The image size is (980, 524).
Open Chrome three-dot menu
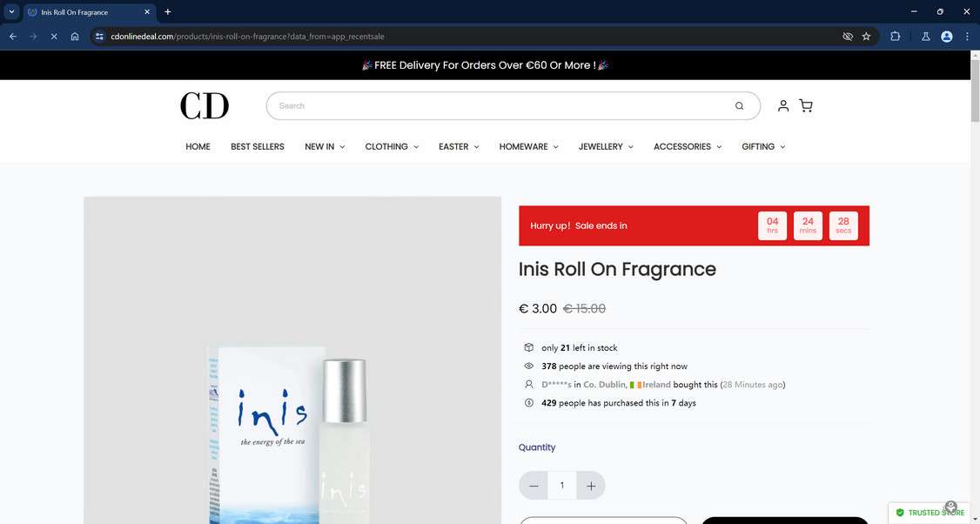[x=967, y=37]
